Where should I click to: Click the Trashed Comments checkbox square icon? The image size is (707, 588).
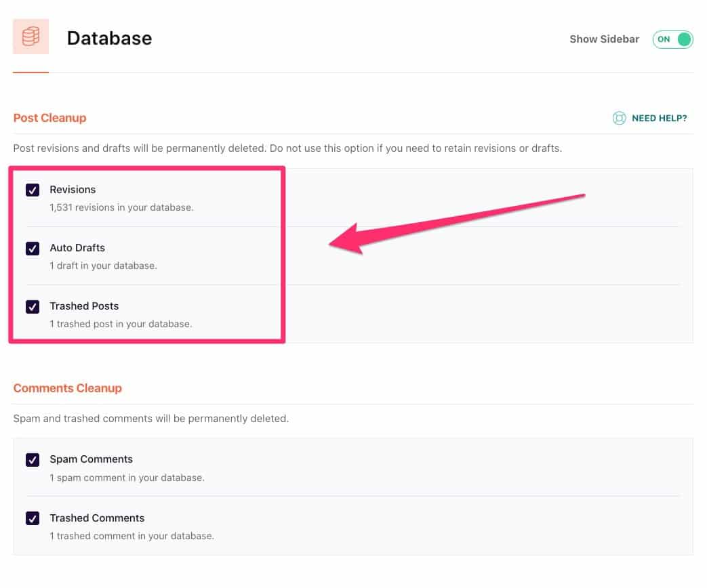click(x=33, y=518)
